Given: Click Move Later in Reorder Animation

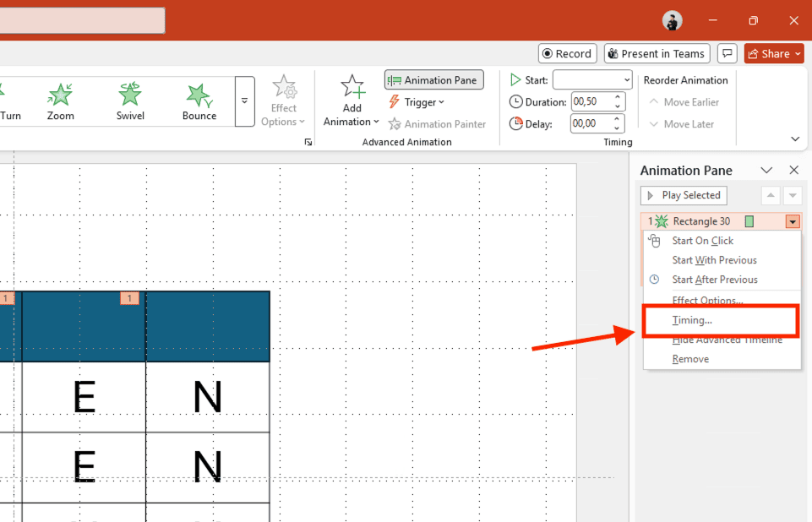Looking at the screenshot, I should [x=681, y=124].
